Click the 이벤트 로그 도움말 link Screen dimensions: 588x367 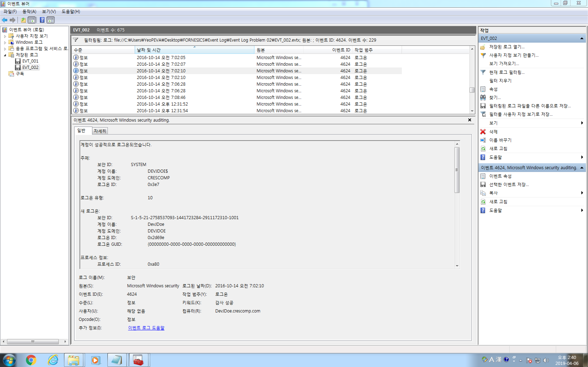pos(146,328)
